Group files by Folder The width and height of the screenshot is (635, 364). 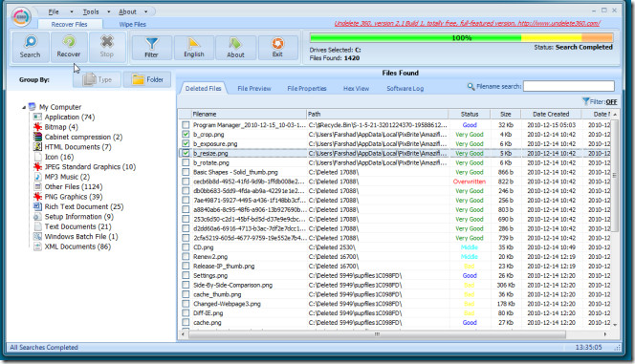(x=147, y=79)
